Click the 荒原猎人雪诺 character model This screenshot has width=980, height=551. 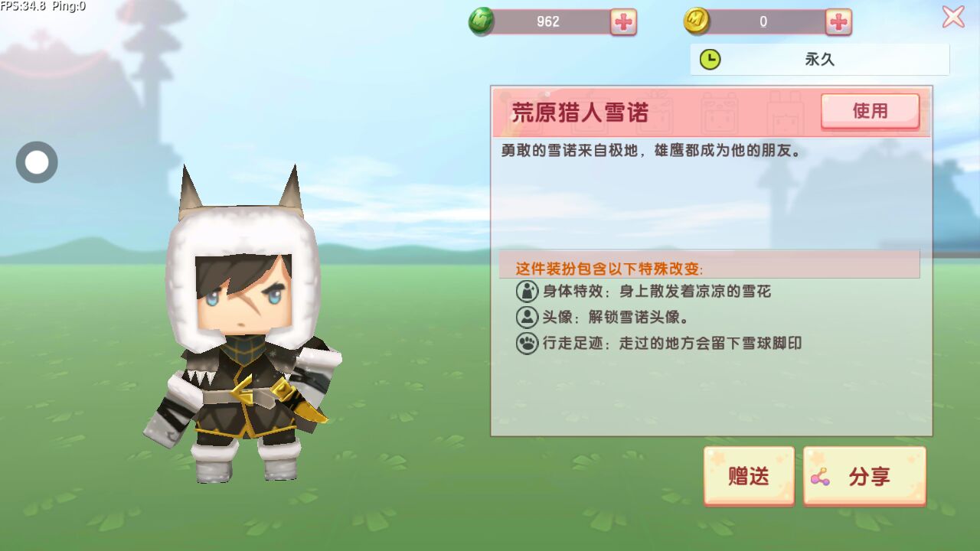coord(242,325)
